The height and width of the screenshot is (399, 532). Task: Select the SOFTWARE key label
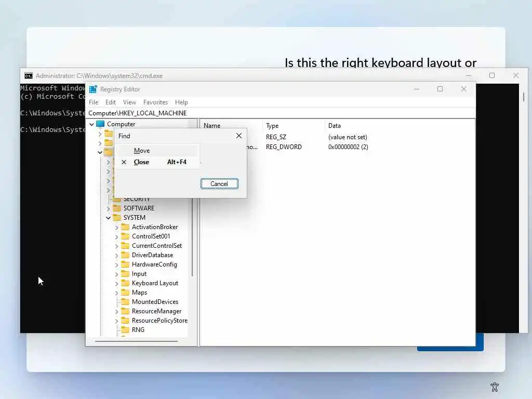[139, 208]
